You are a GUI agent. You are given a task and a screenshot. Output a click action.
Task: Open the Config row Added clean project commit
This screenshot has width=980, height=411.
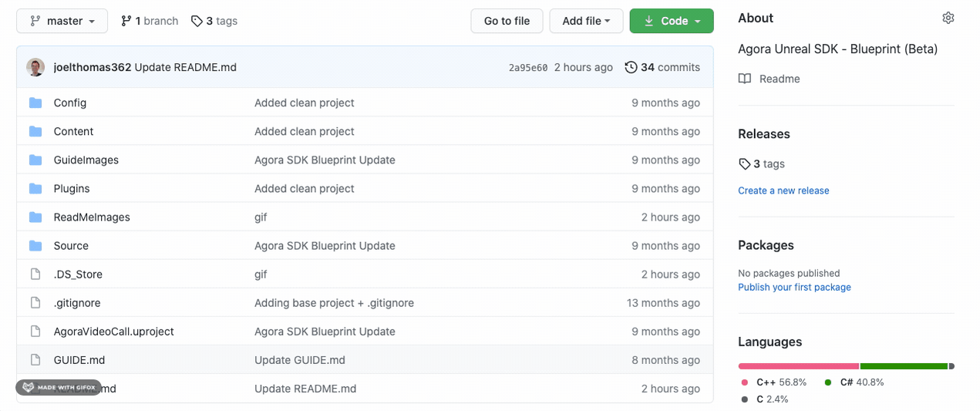click(305, 103)
